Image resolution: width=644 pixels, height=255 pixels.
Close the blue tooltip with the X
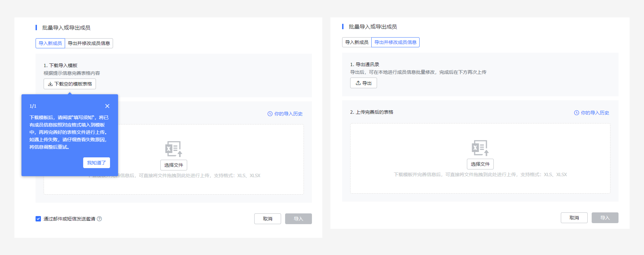[107, 106]
